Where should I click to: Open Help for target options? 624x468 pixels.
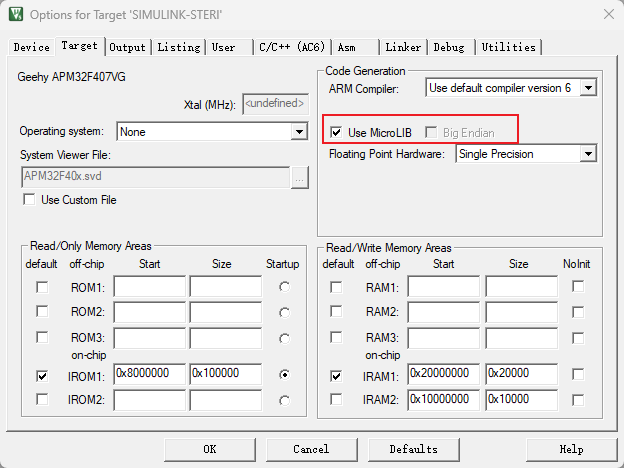pyautogui.click(x=571, y=449)
